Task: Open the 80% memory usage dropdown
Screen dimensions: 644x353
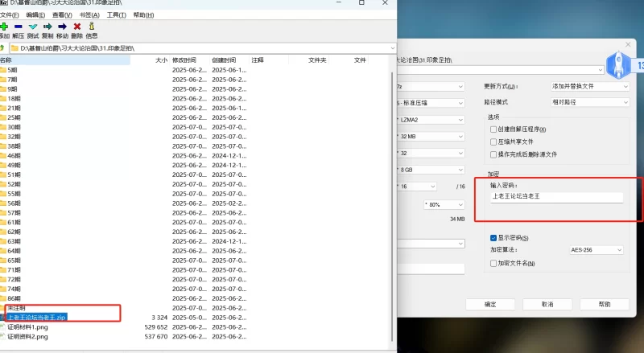Action: tap(444, 204)
